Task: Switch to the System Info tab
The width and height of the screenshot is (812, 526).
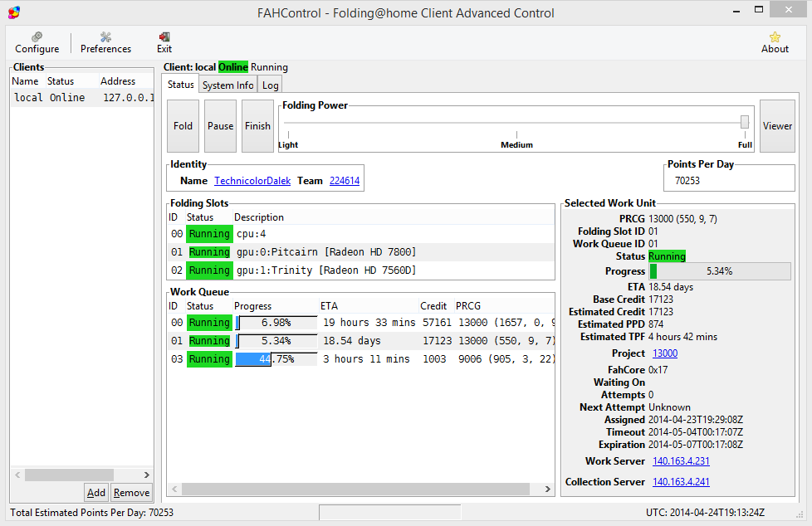Action: pos(227,85)
